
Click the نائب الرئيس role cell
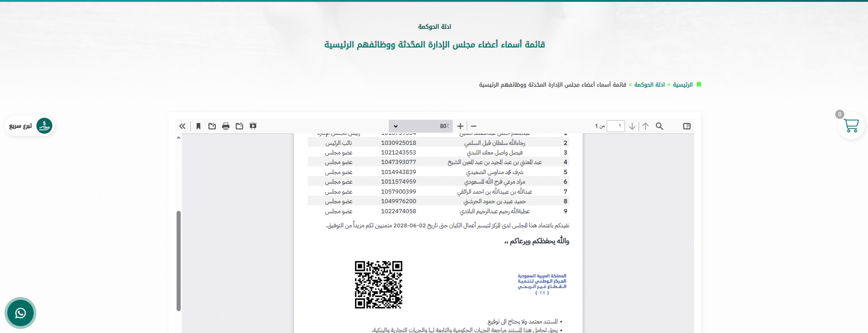pos(339,143)
